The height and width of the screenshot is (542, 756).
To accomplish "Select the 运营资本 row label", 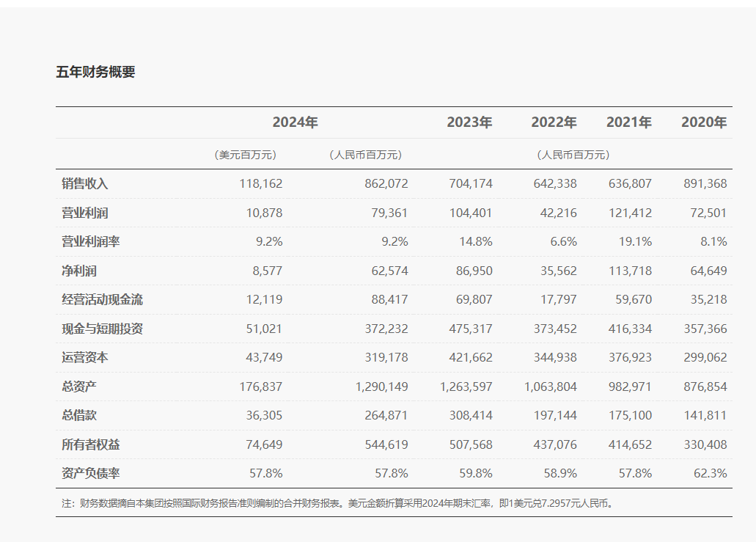I will (x=85, y=357).
